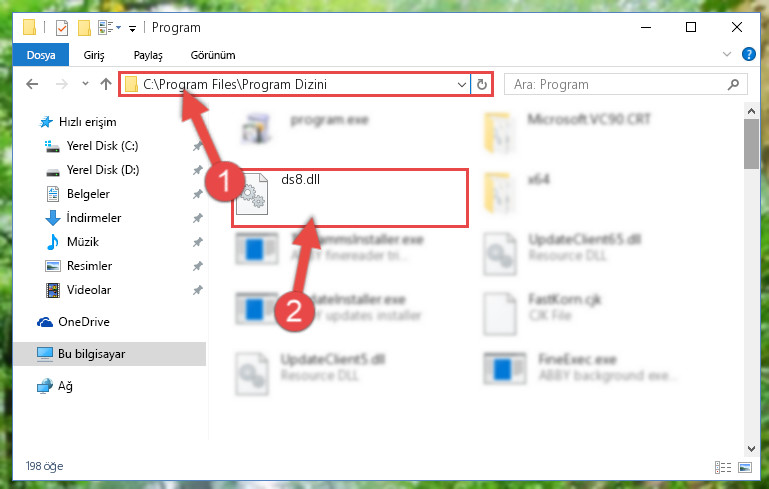Open the Görünüm ribbon tab

pos(213,55)
